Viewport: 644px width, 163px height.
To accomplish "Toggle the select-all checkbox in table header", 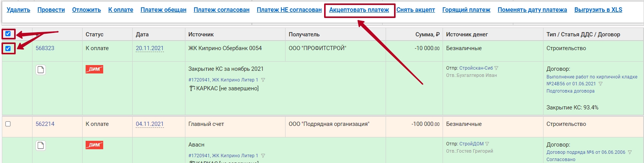I will [8, 34].
